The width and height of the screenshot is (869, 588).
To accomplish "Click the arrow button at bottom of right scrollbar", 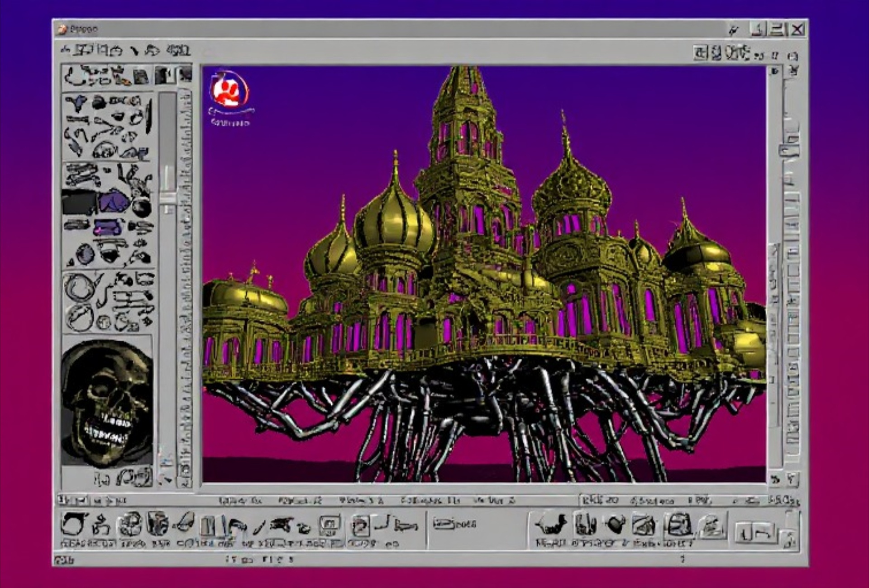I will point(775,479).
